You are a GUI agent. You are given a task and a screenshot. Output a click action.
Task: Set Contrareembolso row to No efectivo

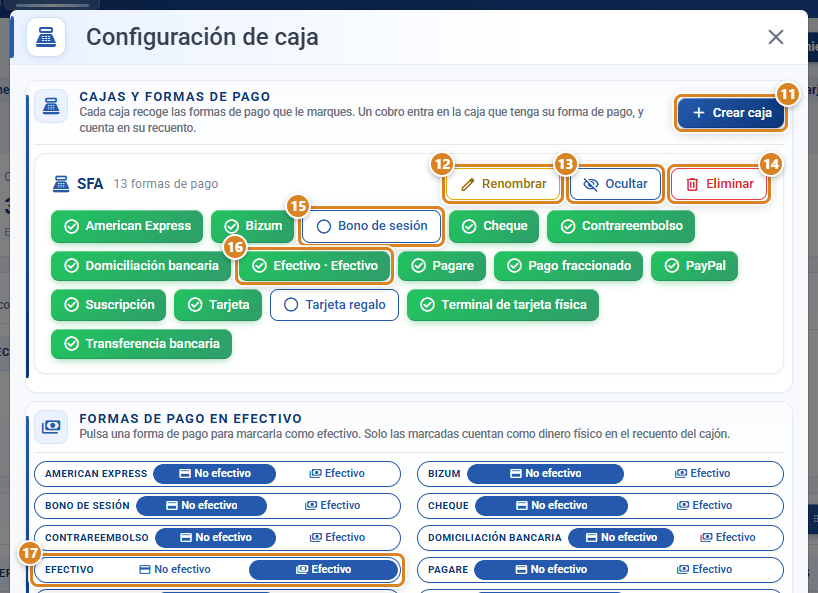(215, 538)
